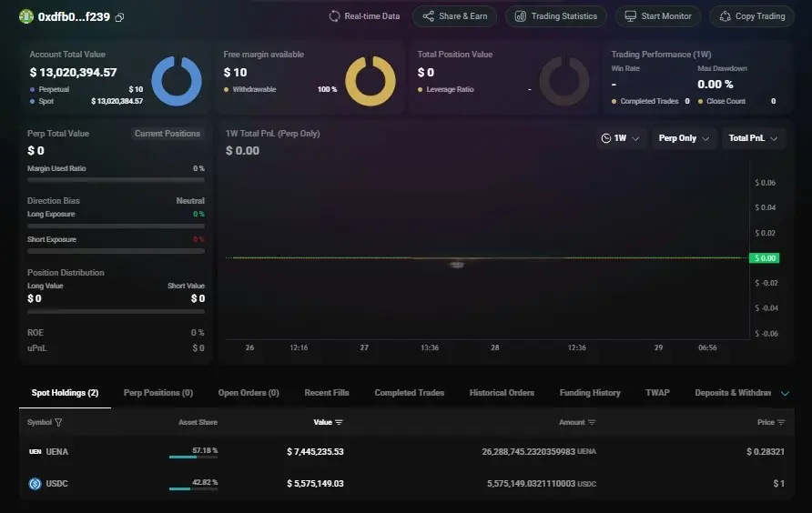Click the blue Account Total Value donut chart

(x=176, y=81)
